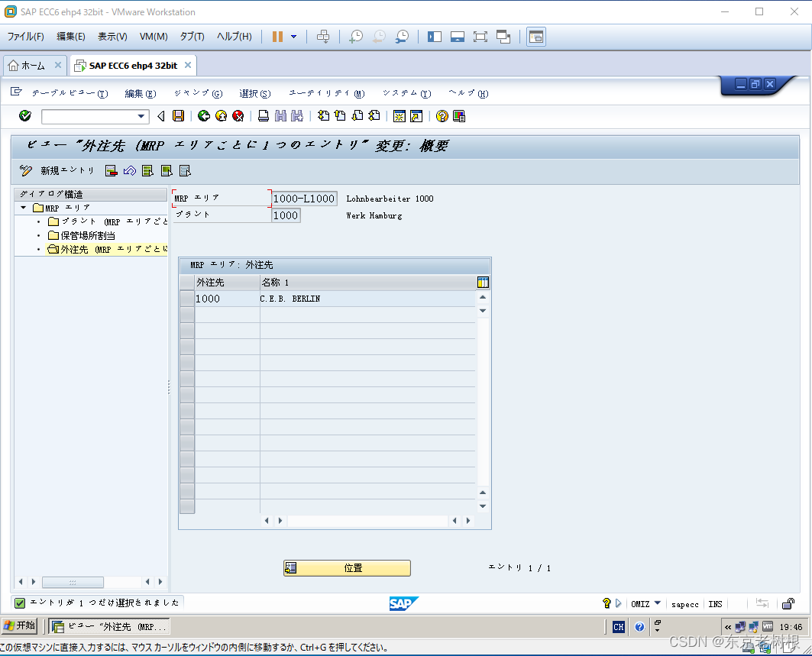Click the SAP menu bar exit icon

[16, 92]
